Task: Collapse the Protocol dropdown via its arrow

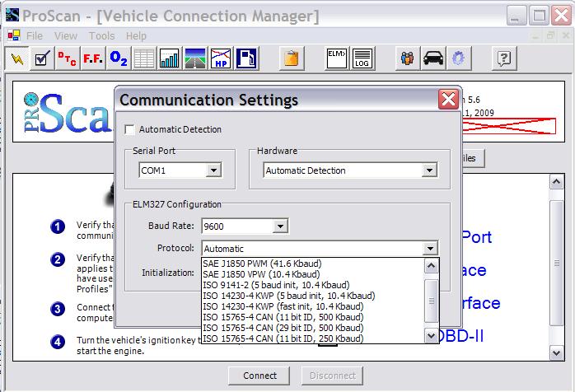Action: coord(430,248)
